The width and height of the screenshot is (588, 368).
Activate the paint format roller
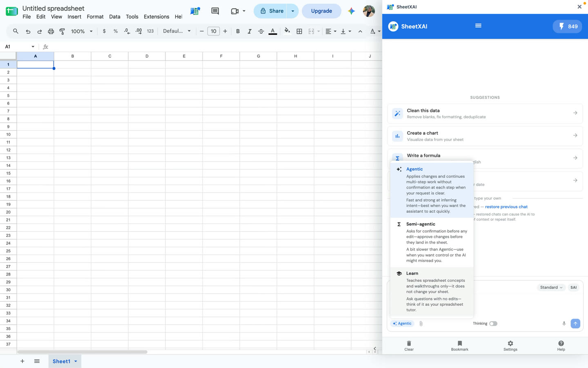62,31
